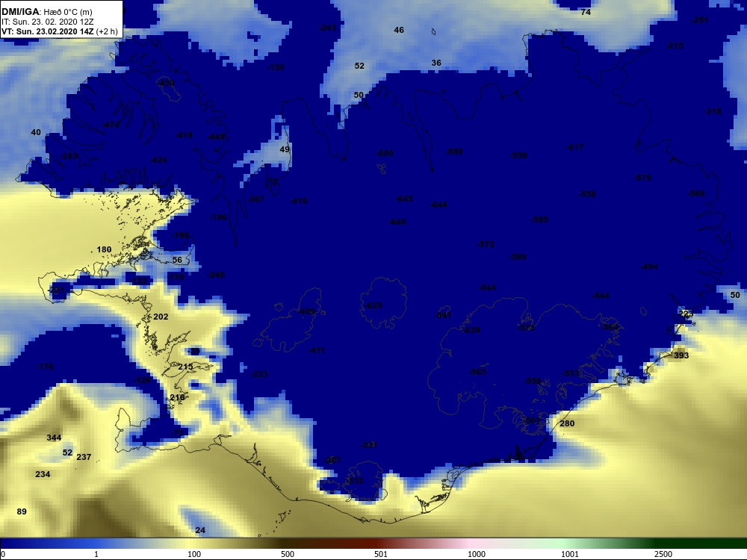Click the map value '-120'
This screenshot has height=560, width=747.
point(142,380)
